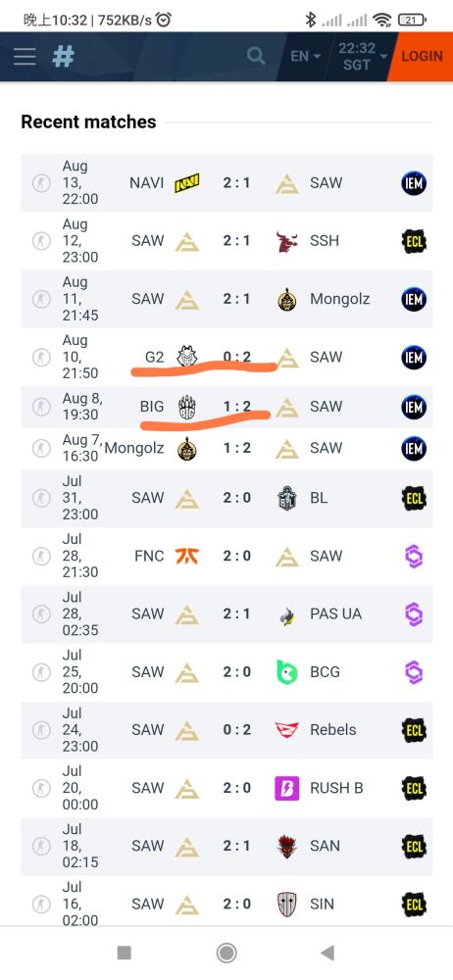Tap the hashtag site logo

63,56
